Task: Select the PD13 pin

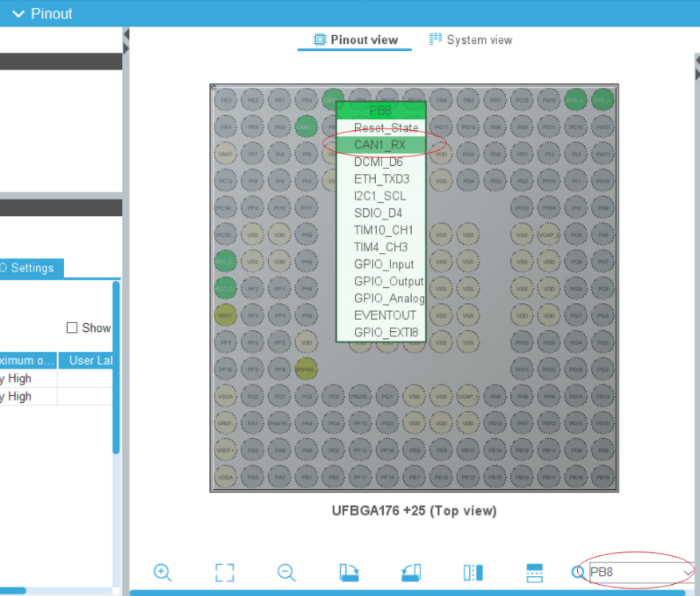Action: point(603,397)
